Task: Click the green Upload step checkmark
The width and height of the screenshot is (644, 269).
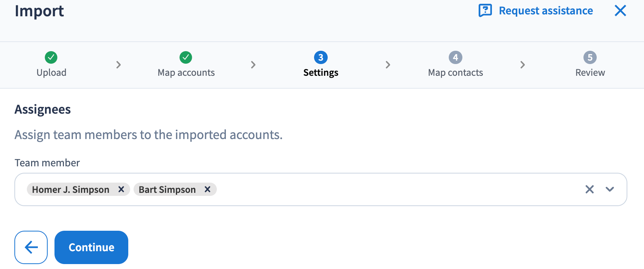Action: tap(51, 58)
